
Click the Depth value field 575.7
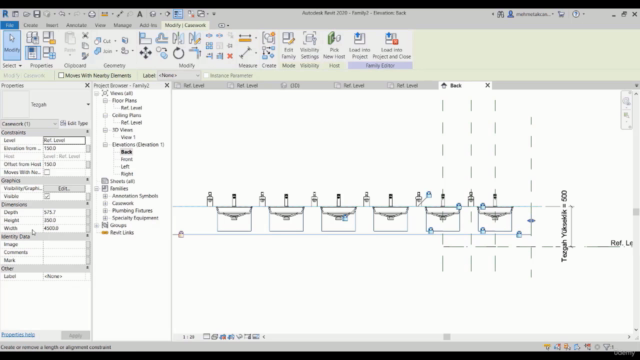point(64,212)
